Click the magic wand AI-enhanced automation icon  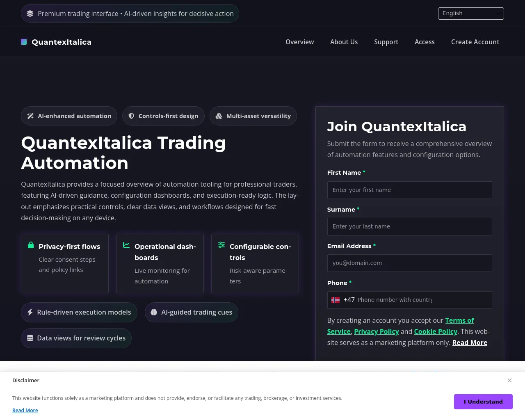tap(30, 116)
